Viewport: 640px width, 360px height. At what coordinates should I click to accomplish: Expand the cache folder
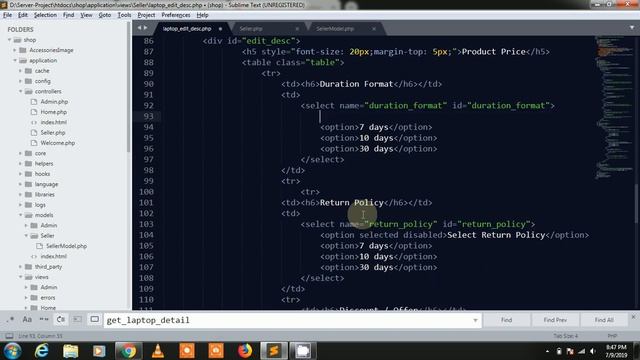tap(20, 71)
